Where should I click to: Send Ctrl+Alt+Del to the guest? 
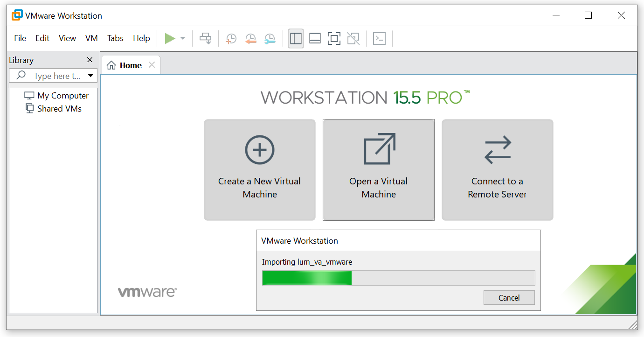(x=205, y=38)
